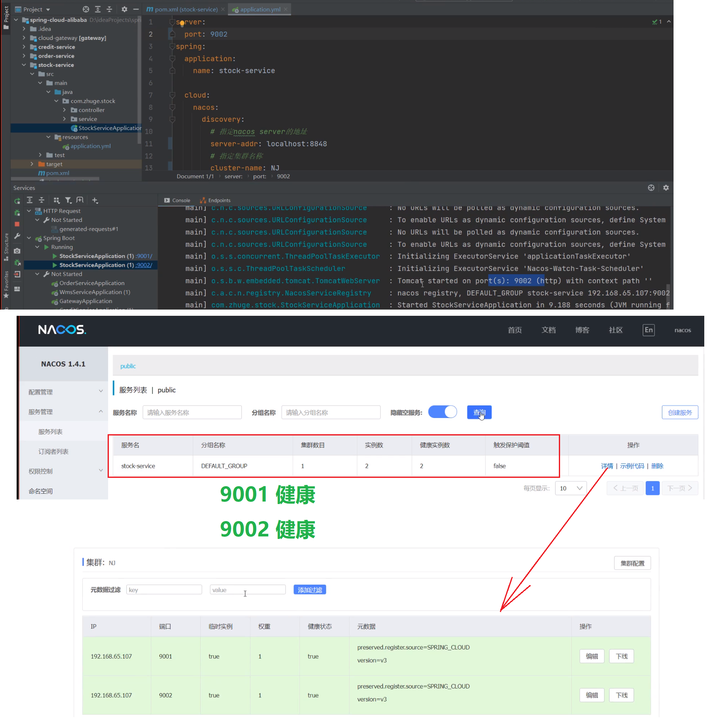Click the 服务名称 input field
The image size is (713, 728).
[x=192, y=412]
